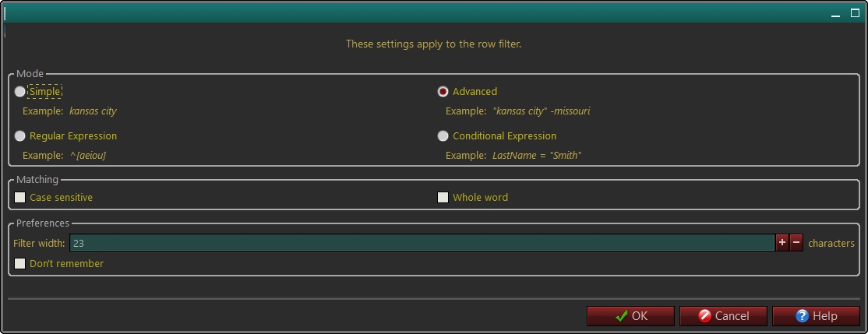Viewport: 868px width, 334px height.
Task: Pick the Conditional Expression mode
Action: click(x=443, y=136)
